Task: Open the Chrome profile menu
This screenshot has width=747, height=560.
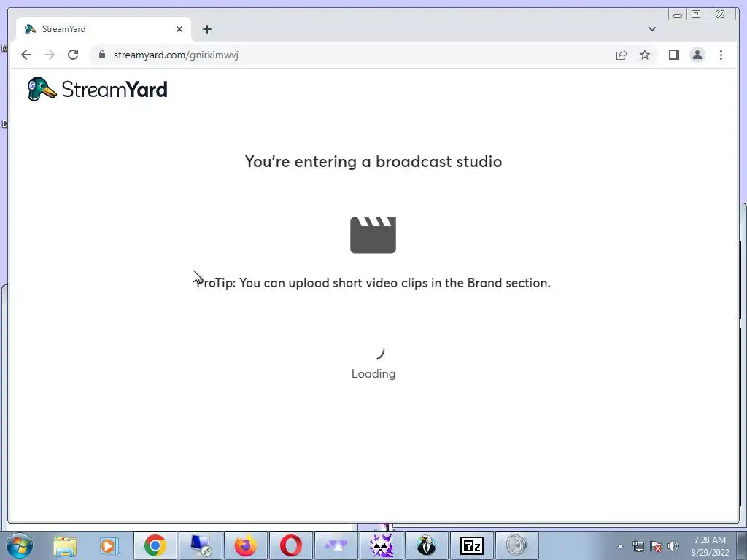Action: tap(697, 55)
